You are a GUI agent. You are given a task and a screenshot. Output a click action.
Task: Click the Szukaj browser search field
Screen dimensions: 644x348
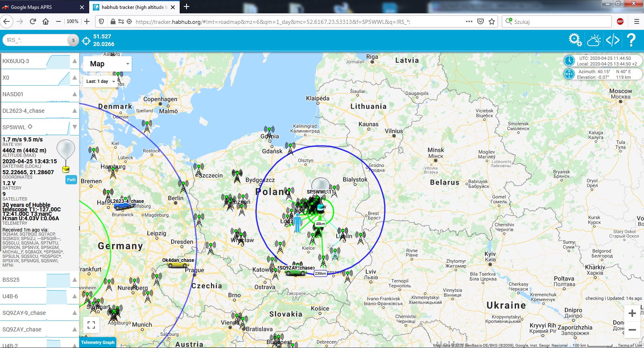point(557,22)
